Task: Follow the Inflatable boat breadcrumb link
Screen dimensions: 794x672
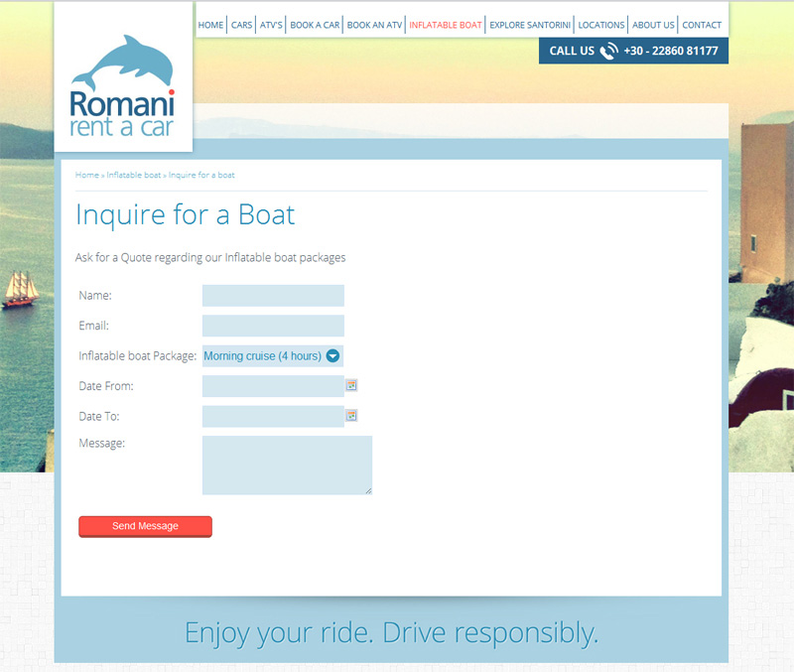Action: point(134,175)
